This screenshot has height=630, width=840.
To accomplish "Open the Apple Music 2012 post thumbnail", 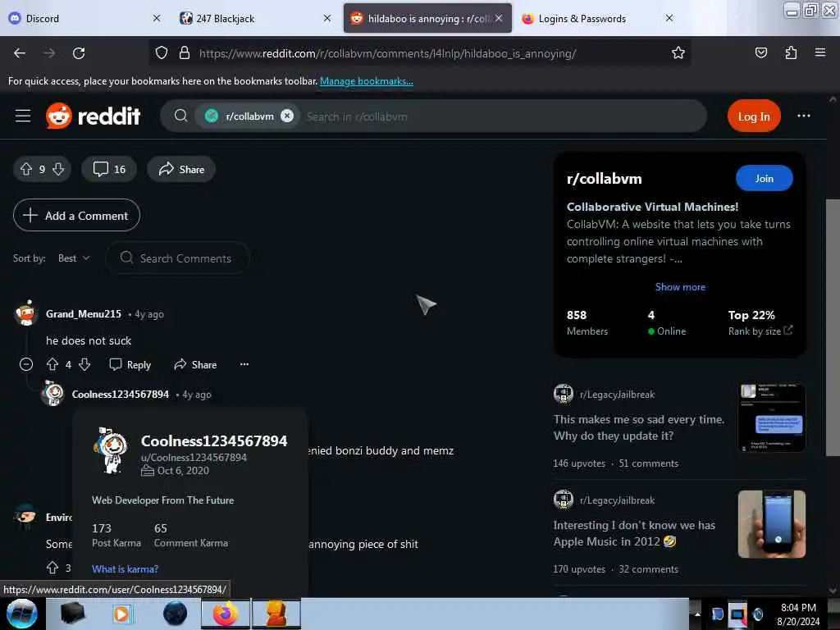I will point(771,524).
